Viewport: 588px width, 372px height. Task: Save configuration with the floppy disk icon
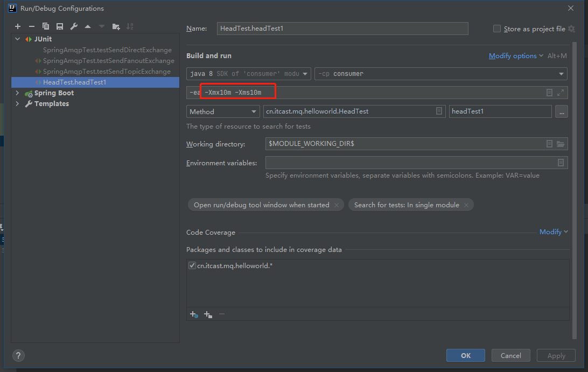(60, 26)
